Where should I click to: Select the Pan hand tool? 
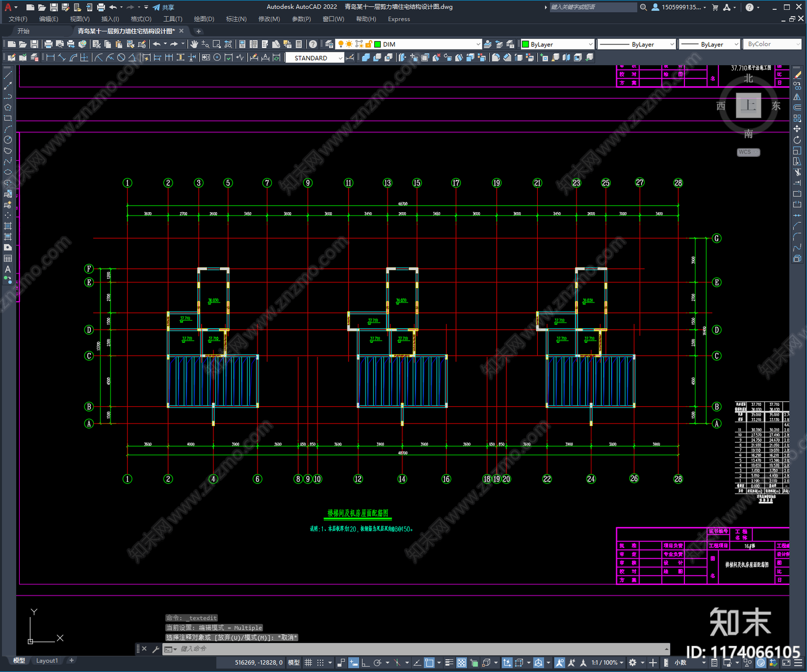(194, 44)
